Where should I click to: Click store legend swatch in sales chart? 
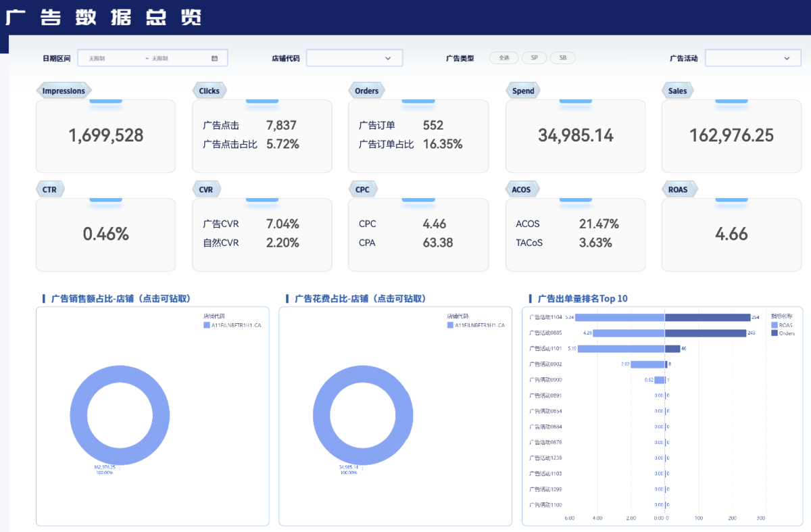pyautogui.click(x=207, y=325)
